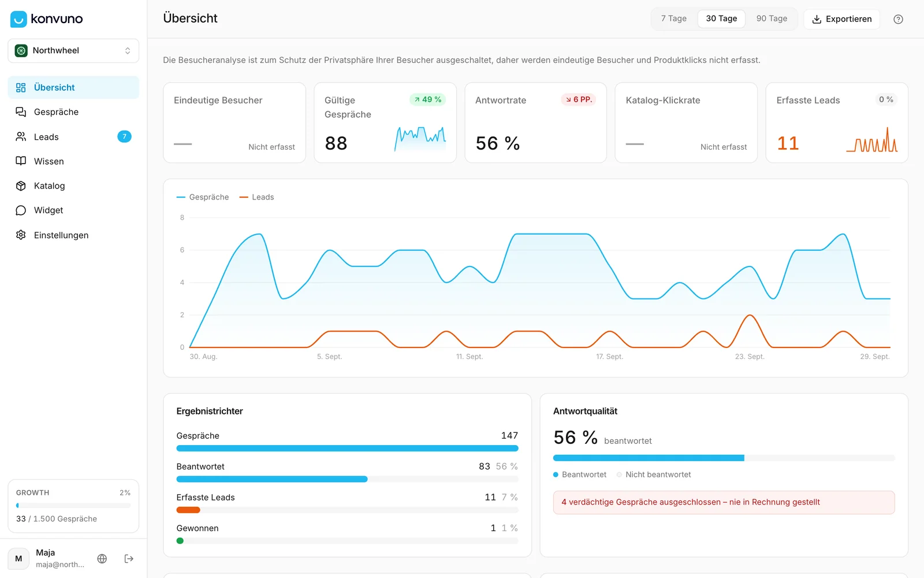
Task: Click the suspicious conversations excluded notice
Action: coord(724,502)
